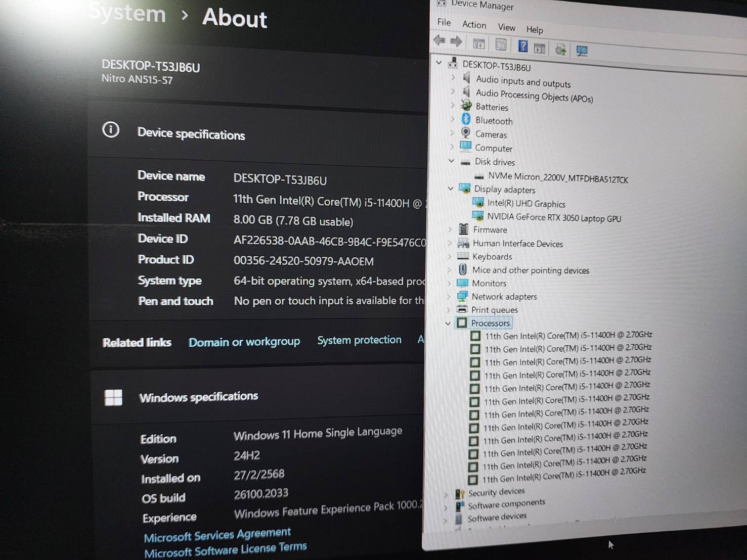The width and height of the screenshot is (747, 560).
Task: Click the Scan for hardware changes monitor icon
Action: pos(582,51)
